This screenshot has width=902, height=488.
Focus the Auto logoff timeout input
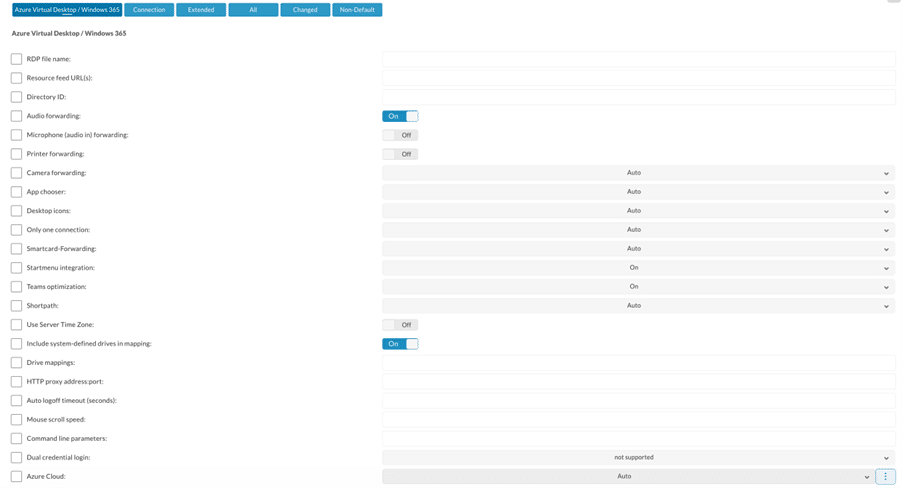click(639, 401)
